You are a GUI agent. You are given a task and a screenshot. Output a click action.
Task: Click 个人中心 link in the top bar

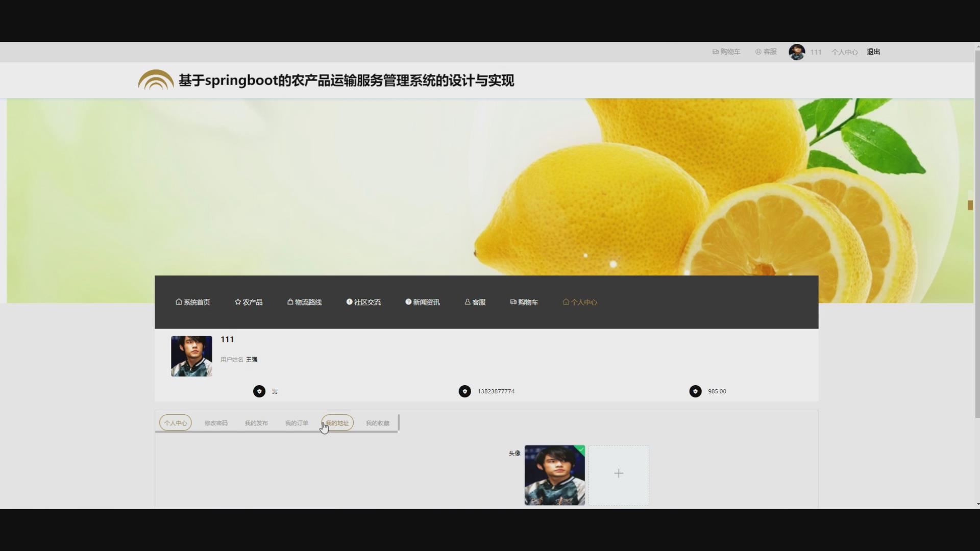[x=844, y=52]
